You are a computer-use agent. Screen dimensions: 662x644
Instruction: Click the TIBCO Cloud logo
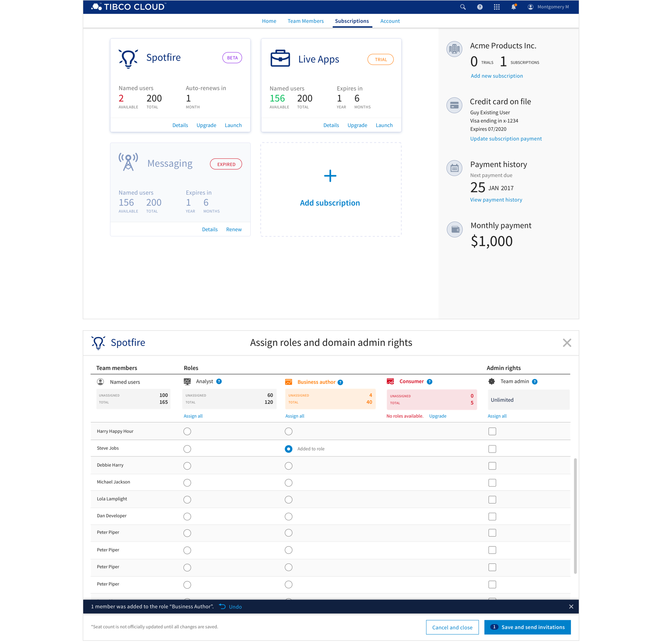tap(128, 7)
